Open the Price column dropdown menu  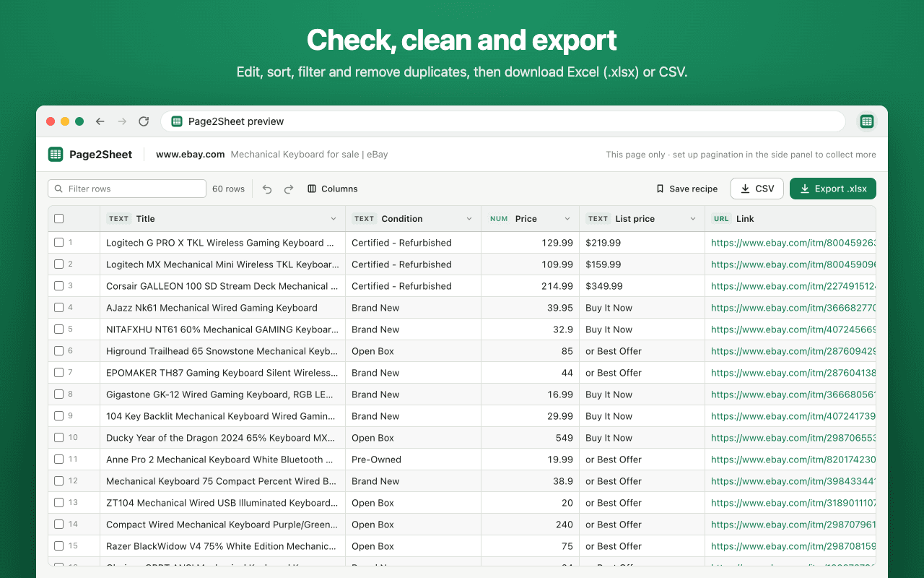tap(567, 219)
